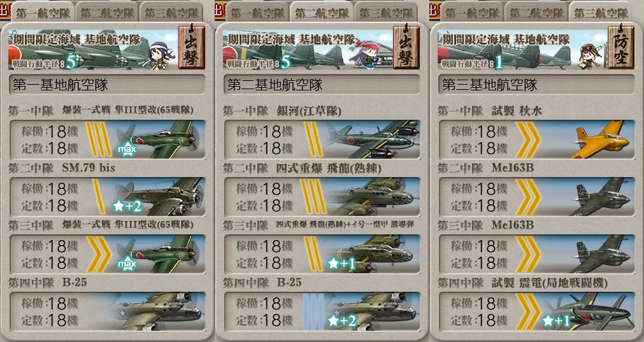
Task: Edit 第一基地航空隊 name field
Action: tap(107, 85)
